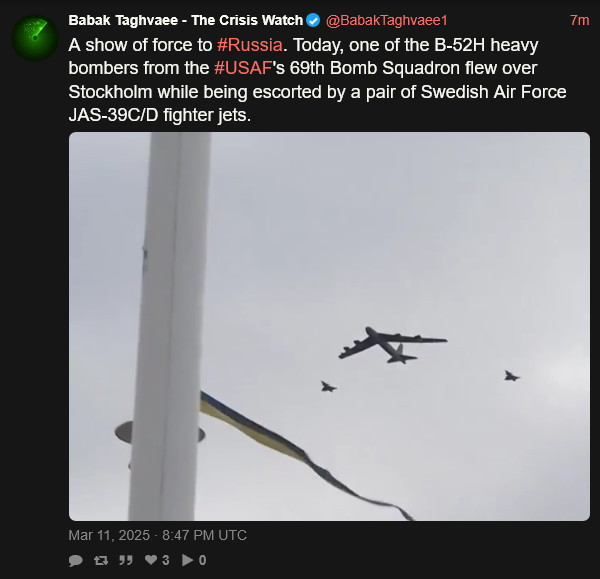Open the #Russia hashtag
Viewport: 600px width, 579px height.
[250, 45]
